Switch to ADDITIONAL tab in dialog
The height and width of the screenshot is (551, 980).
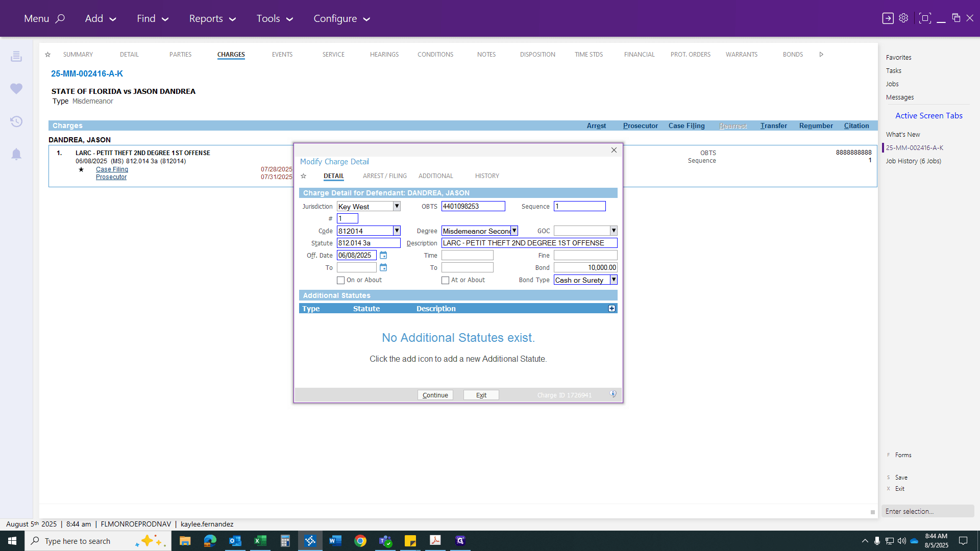pos(435,176)
